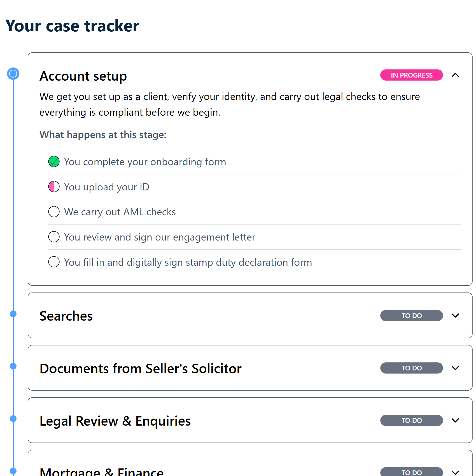Click the 'You upload your ID' step text
476x476 pixels.
(106, 187)
